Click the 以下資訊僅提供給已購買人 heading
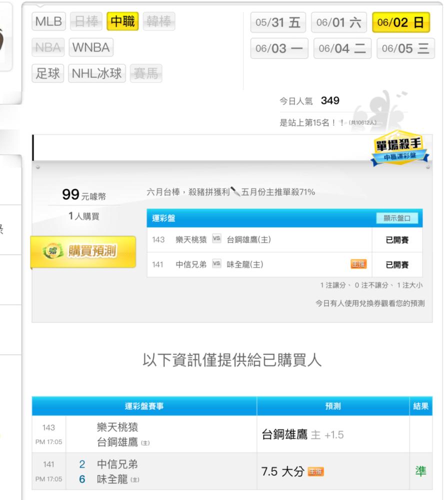This screenshot has width=448, height=500. 232,360
